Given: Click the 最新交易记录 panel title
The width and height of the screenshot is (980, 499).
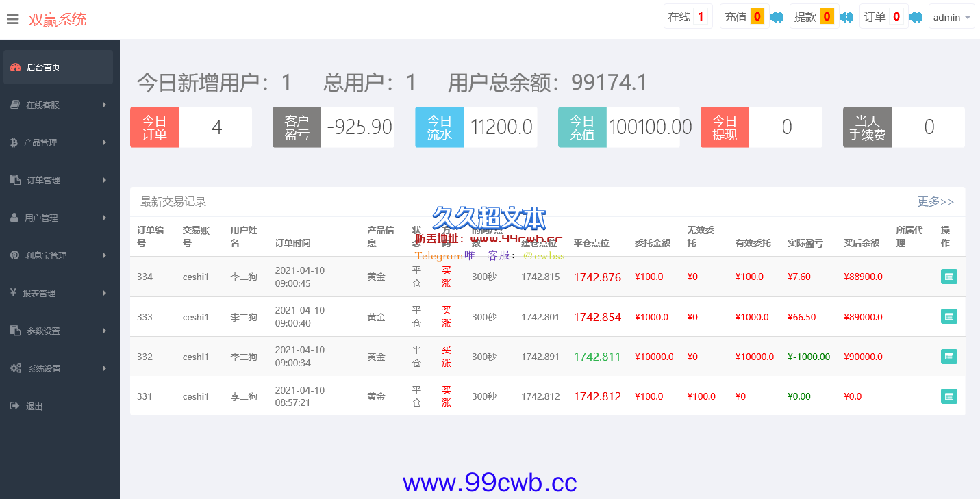Looking at the screenshot, I should 173,202.
